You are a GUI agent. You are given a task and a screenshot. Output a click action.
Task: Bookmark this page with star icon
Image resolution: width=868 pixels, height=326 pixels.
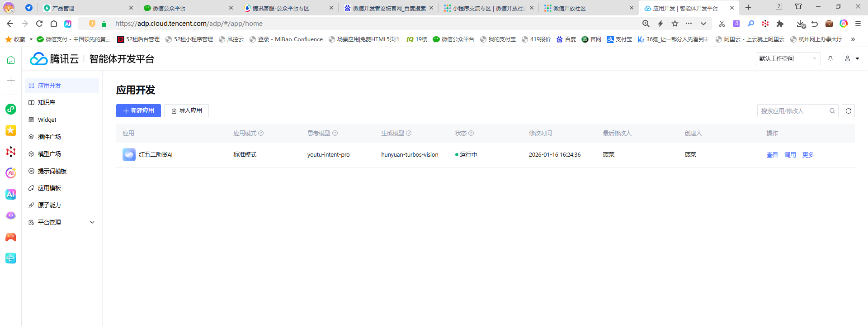coord(675,24)
